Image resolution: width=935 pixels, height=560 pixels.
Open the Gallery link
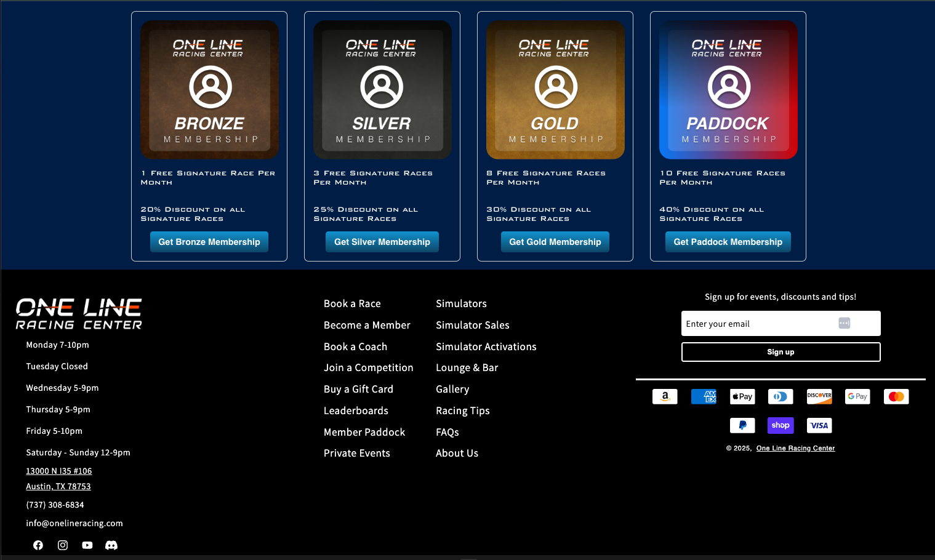pyautogui.click(x=452, y=389)
